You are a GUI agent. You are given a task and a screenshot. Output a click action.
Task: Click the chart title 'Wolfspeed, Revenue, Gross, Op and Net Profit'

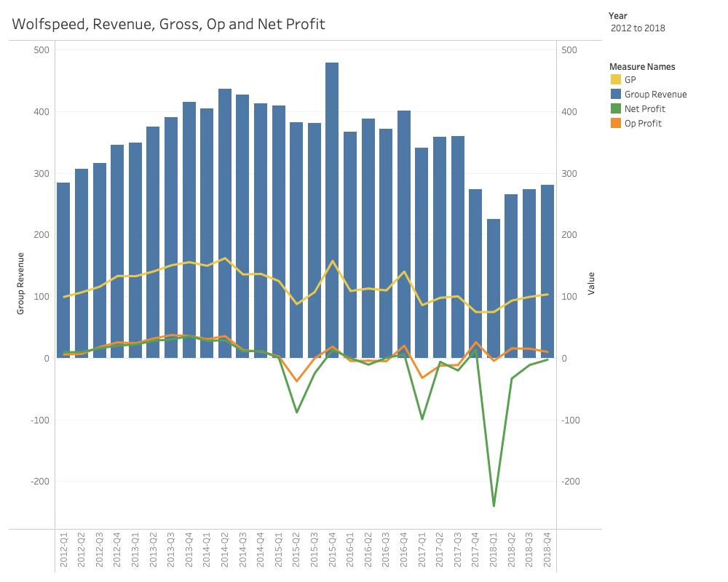(x=168, y=24)
